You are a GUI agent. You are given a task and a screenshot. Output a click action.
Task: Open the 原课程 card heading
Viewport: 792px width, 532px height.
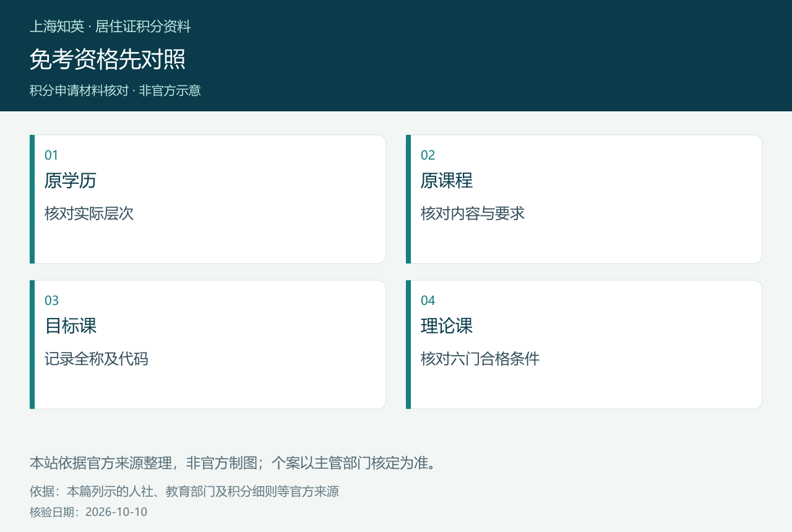coord(447,181)
